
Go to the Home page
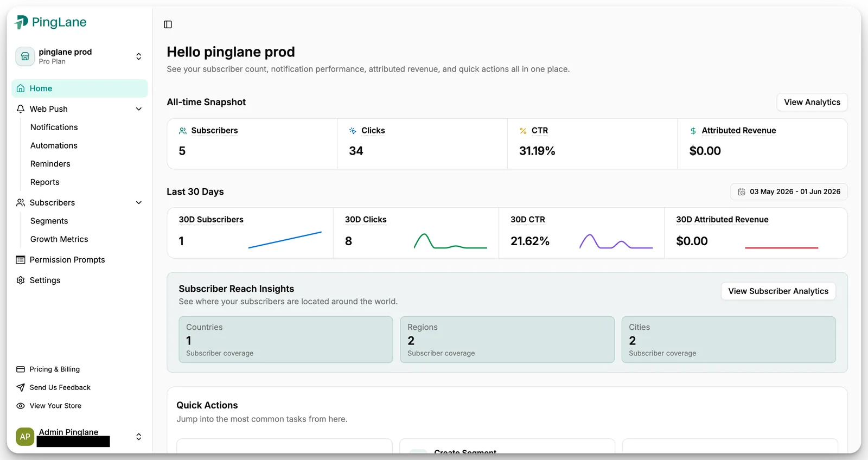tap(80, 88)
